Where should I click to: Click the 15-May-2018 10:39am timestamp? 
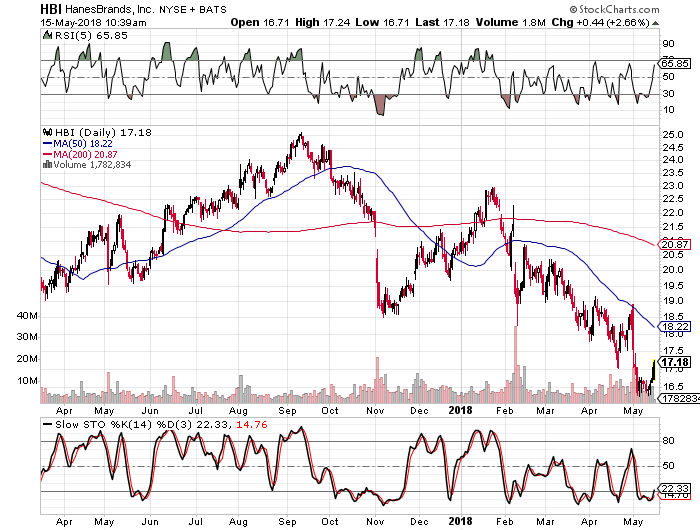(x=93, y=22)
